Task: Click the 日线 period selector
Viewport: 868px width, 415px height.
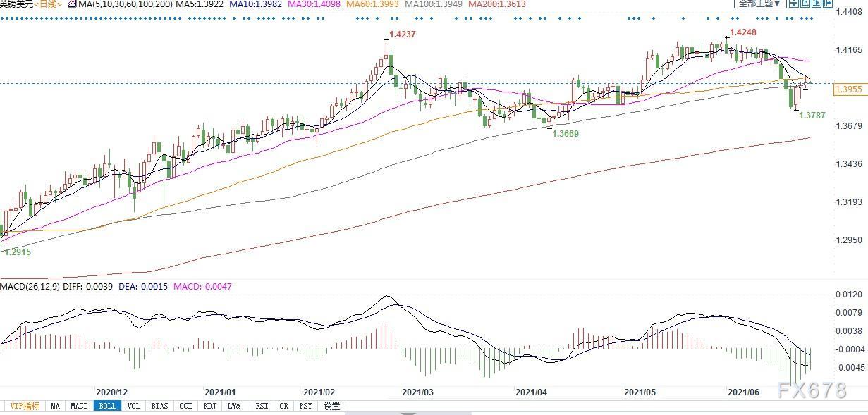Action: coord(49,4)
